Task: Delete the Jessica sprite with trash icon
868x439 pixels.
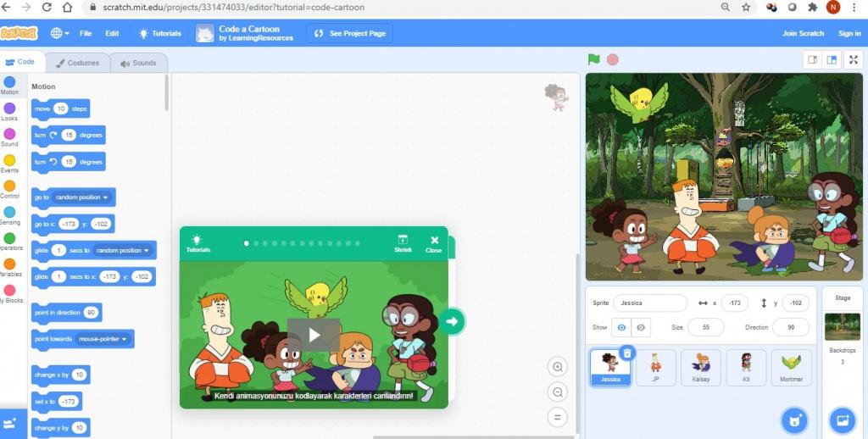Action: [627, 353]
